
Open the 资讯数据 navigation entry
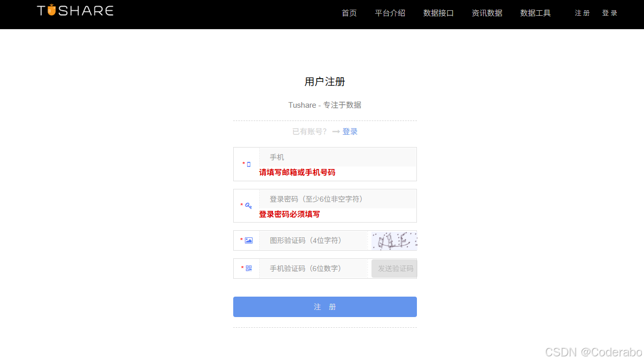(x=487, y=13)
